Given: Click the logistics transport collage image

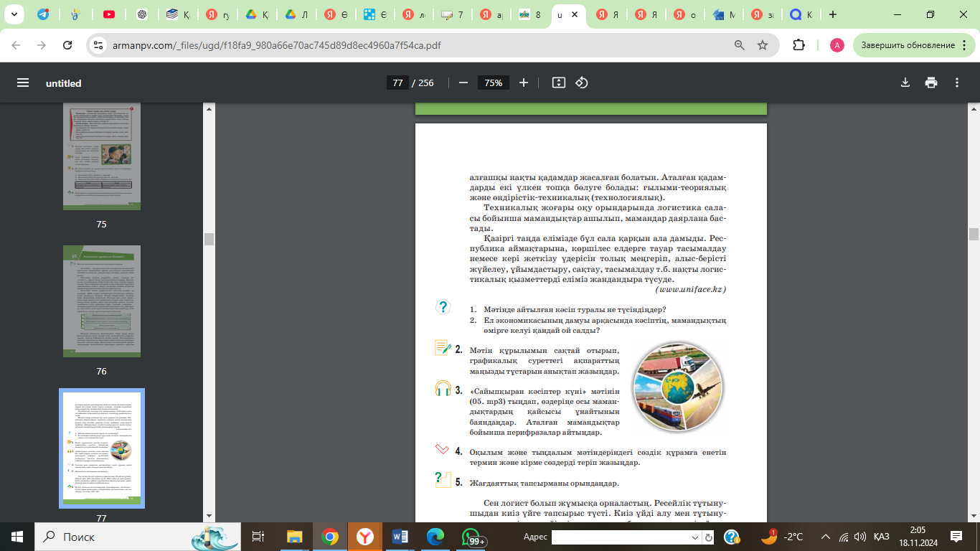Looking at the screenshot, I should pyautogui.click(x=679, y=387).
